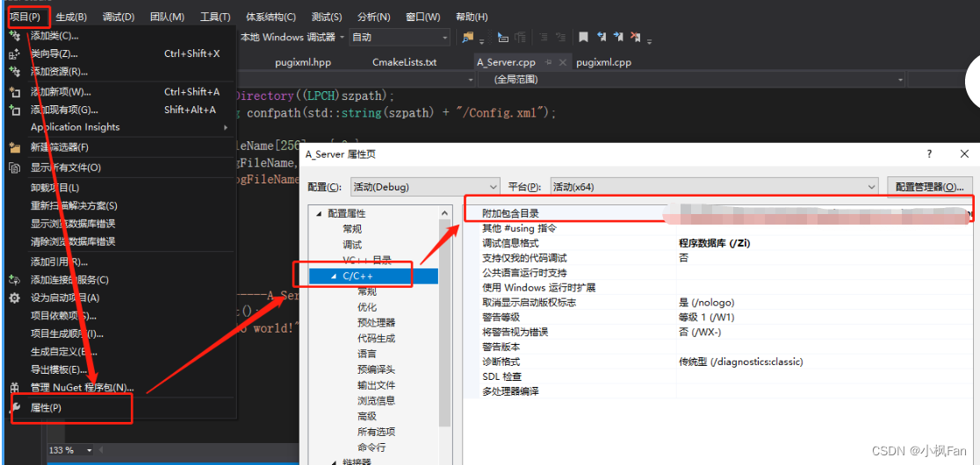Click the 附加包含目录 property row
The height and width of the screenshot is (465, 980).
tap(718, 213)
